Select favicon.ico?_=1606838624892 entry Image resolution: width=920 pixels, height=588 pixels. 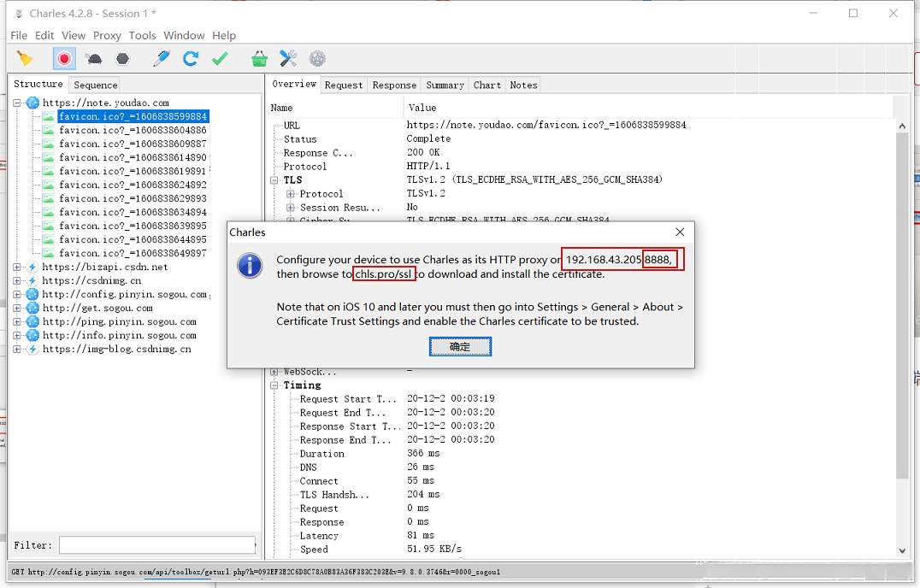[133, 185]
